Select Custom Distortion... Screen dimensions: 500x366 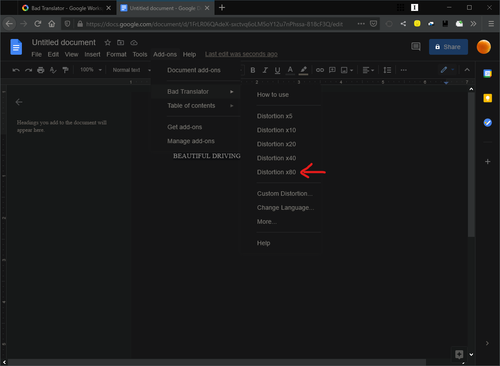pos(281,193)
